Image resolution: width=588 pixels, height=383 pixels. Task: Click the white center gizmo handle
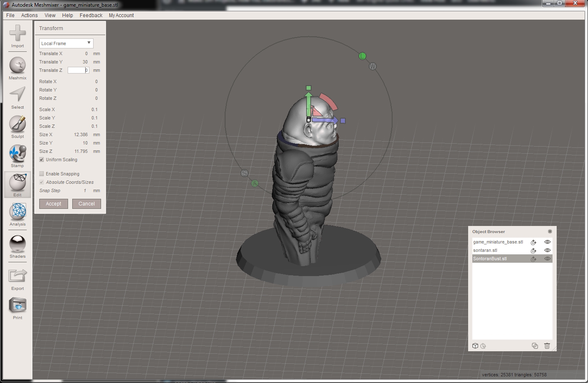point(309,120)
